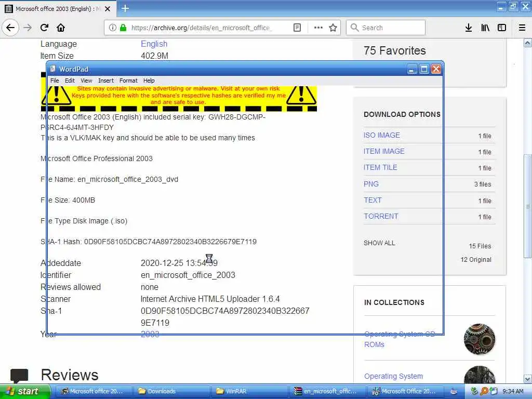Open WordPad Insert menu

[106, 81]
